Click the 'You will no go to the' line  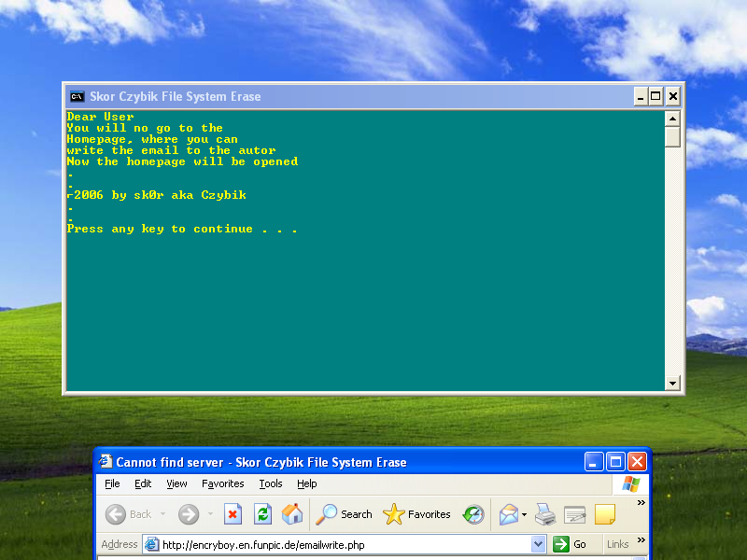point(145,128)
